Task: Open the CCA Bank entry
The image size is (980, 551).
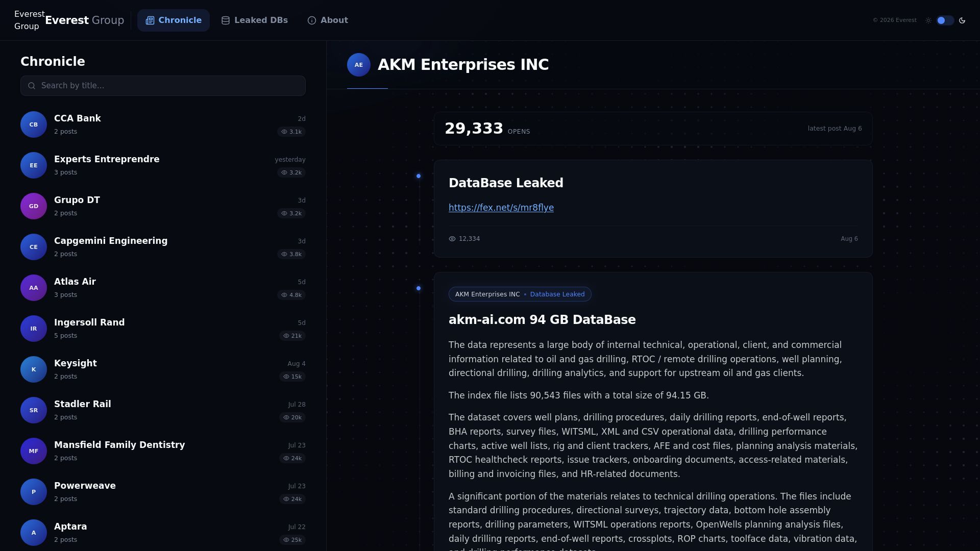Action: coord(163,124)
